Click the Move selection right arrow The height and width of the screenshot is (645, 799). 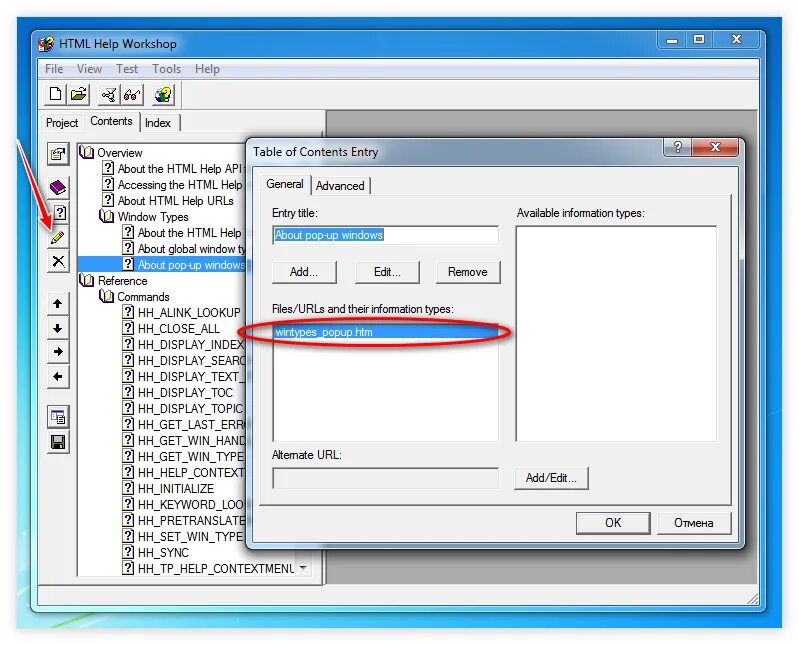[58, 352]
